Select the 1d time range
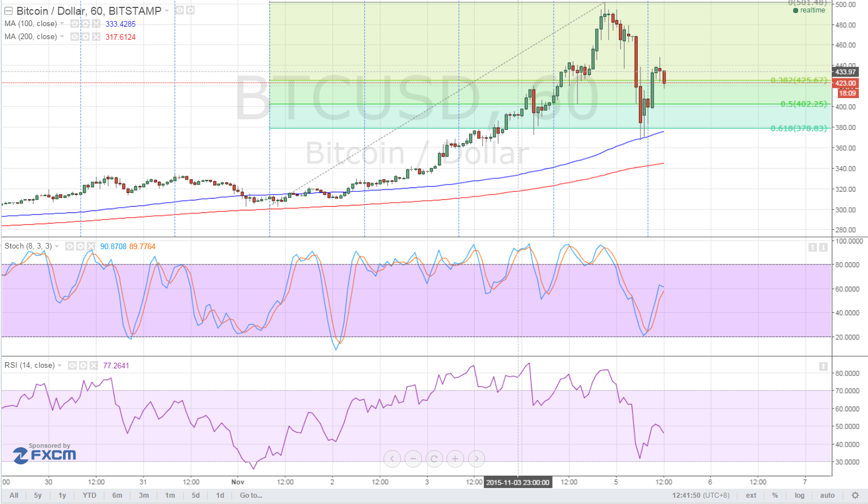 pyautogui.click(x=220, y=495)
